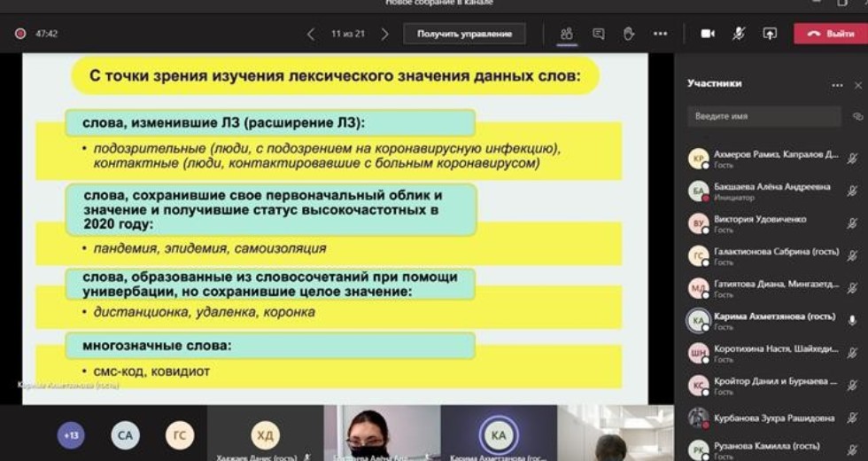Open the share content icon
This screenshot has width=868, height=461.
(x=770, y=34)
